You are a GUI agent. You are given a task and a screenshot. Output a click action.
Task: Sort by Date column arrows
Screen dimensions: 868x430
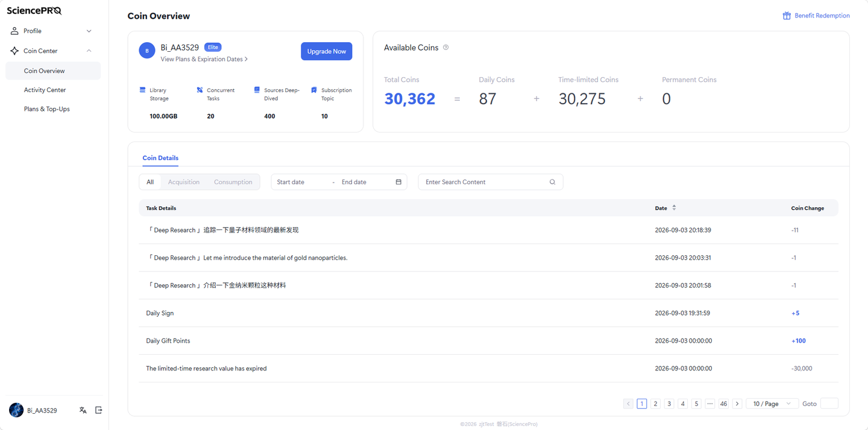[674, 208]
